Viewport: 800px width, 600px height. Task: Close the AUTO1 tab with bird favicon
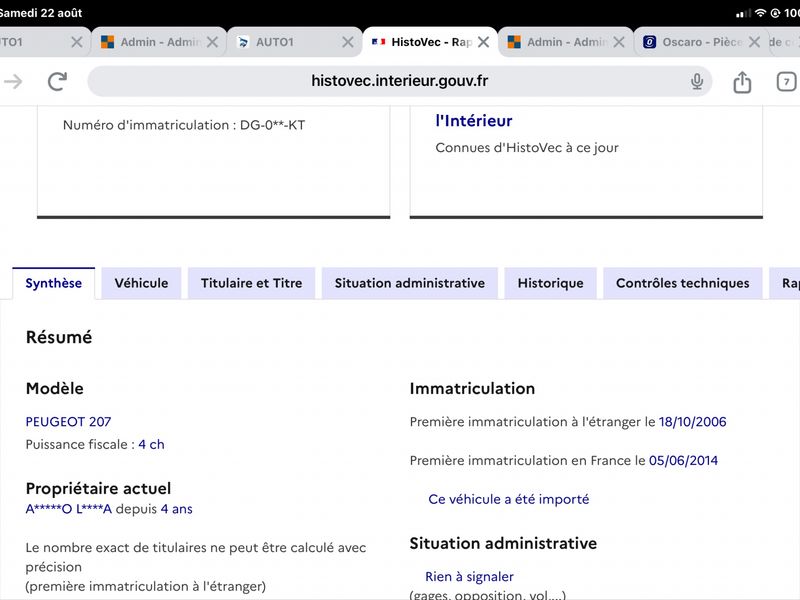pos(347,42)
